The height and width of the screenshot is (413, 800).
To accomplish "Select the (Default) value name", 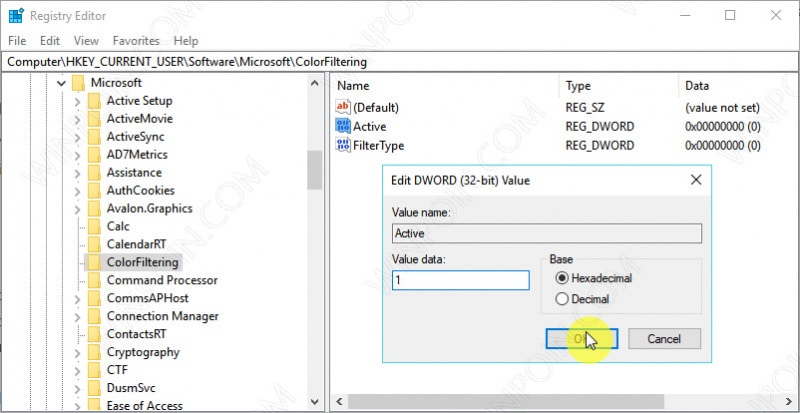I will [x=376, y=108].
